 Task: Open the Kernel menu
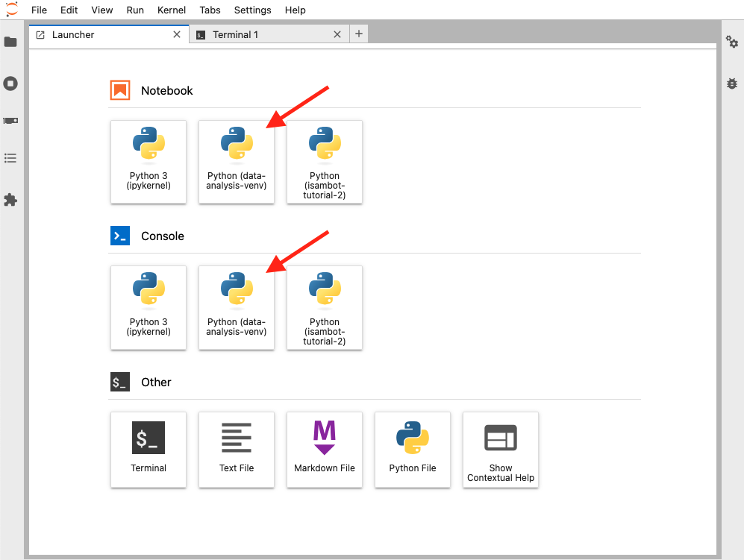pos(172,10)
